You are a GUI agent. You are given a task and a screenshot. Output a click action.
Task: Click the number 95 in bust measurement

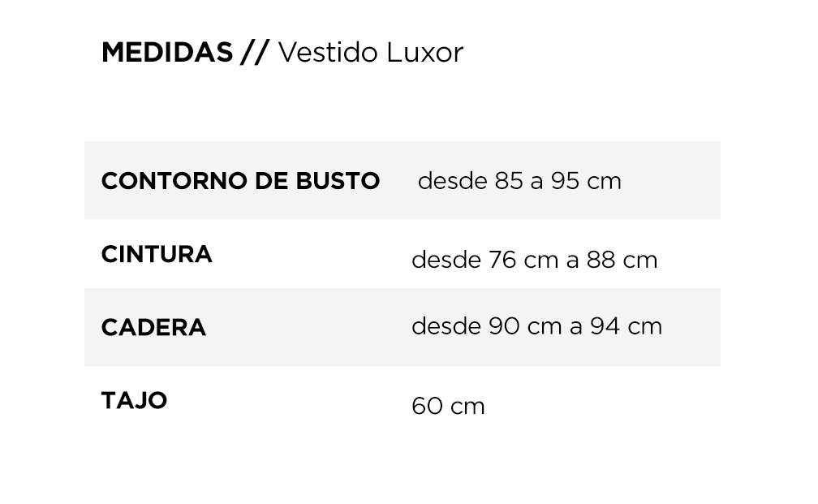click(565, 181)
